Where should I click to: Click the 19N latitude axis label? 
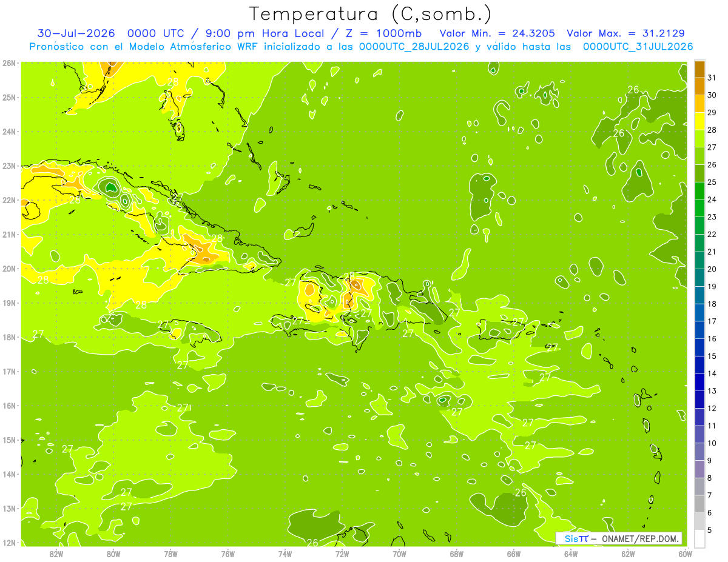point(8,303)
